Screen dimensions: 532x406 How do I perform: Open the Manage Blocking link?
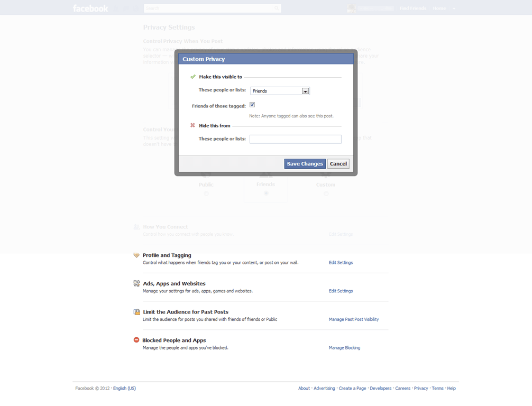344,348
